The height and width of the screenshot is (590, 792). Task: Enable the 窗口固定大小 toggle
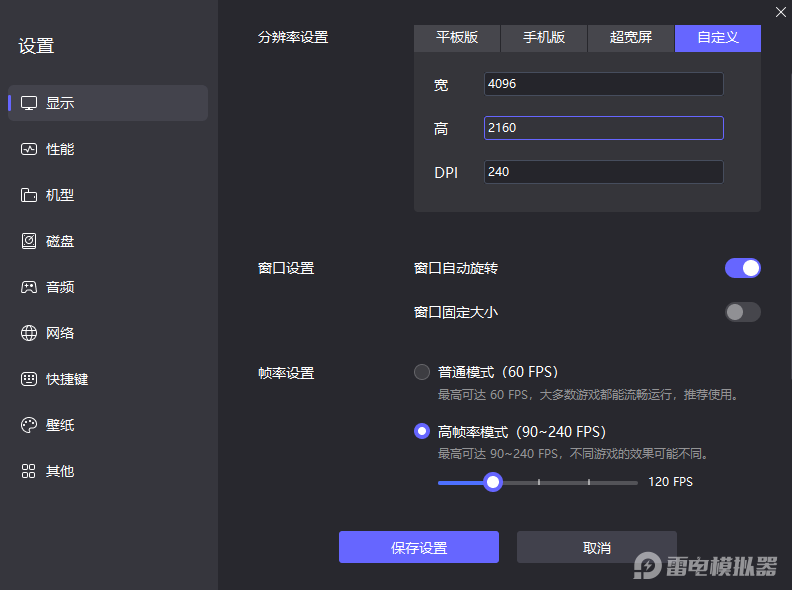pyautogui.click(x=742, y=312)
